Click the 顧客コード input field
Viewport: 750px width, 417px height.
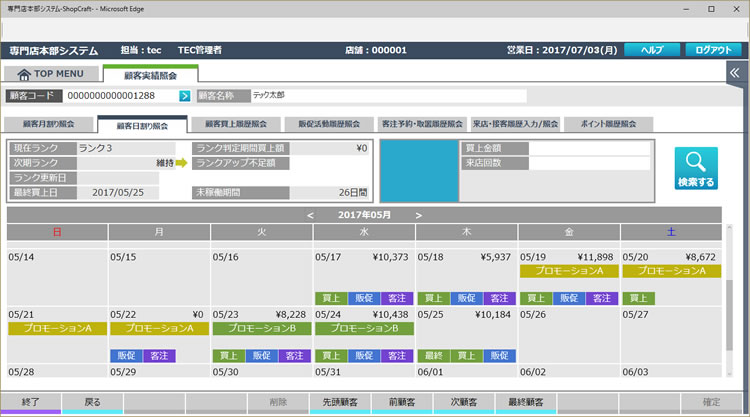[120, 96]
